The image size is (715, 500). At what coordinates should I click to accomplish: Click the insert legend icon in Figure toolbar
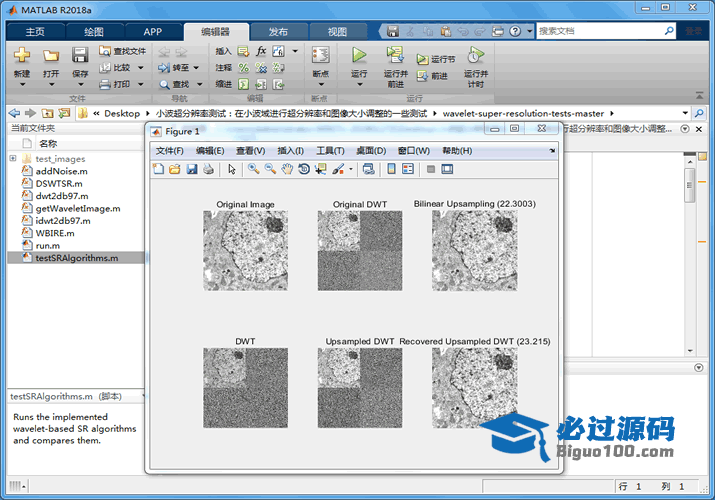[408, 169]
